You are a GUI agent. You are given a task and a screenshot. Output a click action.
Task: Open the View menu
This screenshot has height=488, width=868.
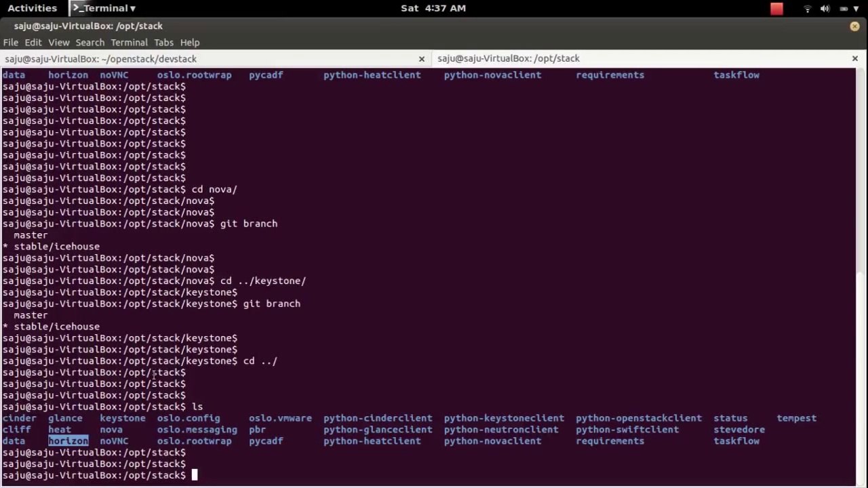click(x=58, y=42)
